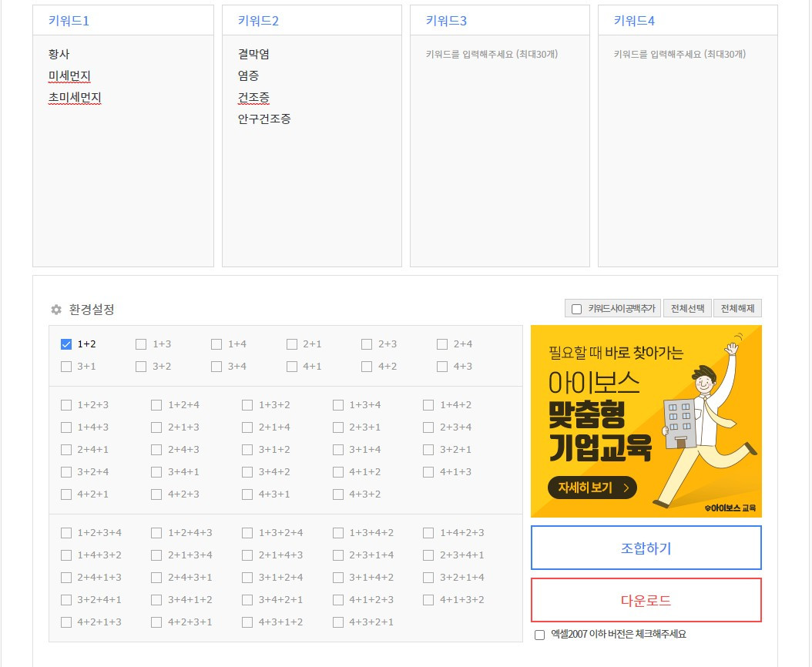The height and width of the screenshot is (667, 812).
Task: Click the keyword 안구건조증
Action: click(x=264, y=119)
